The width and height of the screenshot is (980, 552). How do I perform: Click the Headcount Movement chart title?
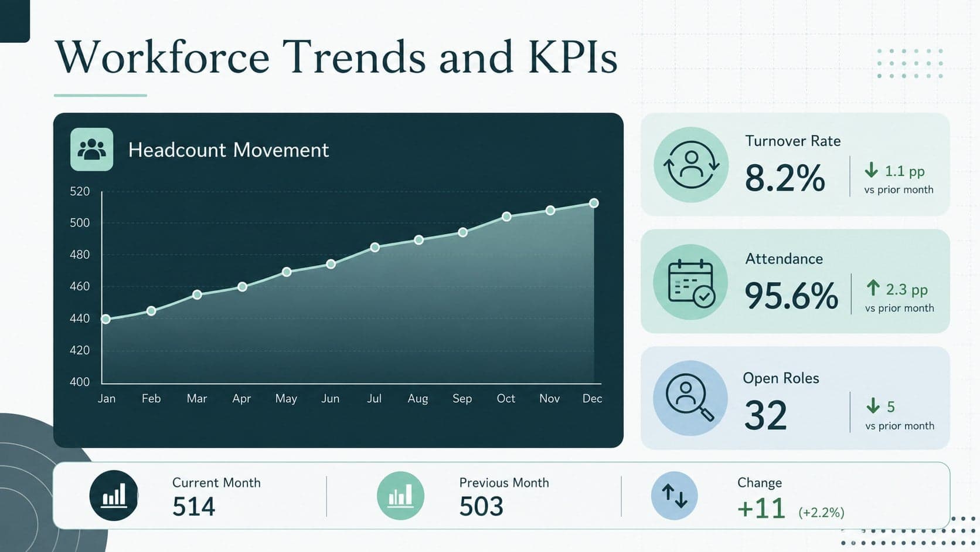[229, 150]
